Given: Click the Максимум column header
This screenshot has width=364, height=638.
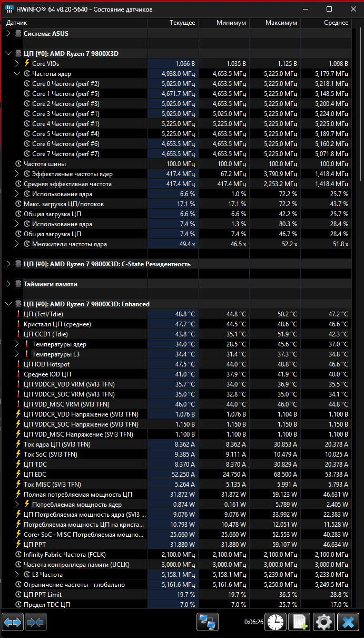Looking at the screenshot, I should [275, 23].
